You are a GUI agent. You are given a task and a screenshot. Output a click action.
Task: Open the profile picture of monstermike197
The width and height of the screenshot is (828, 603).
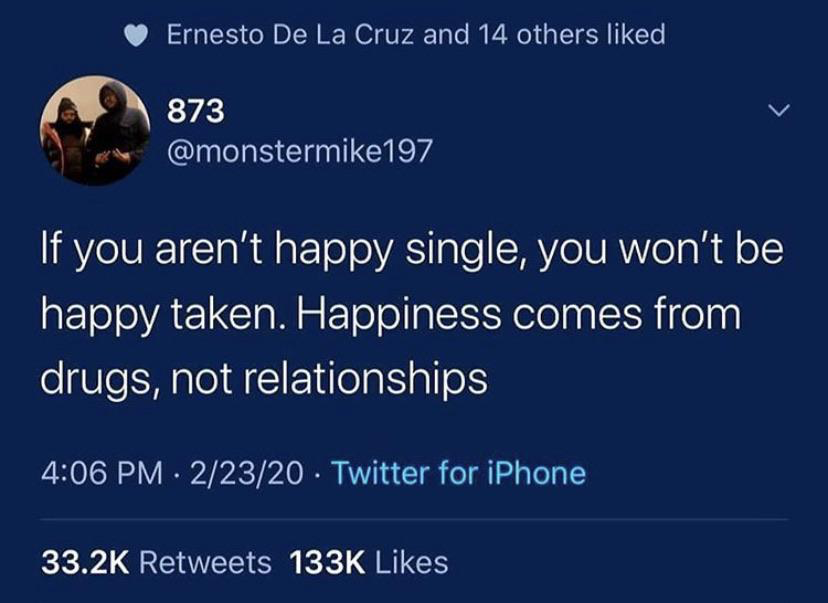96,130
